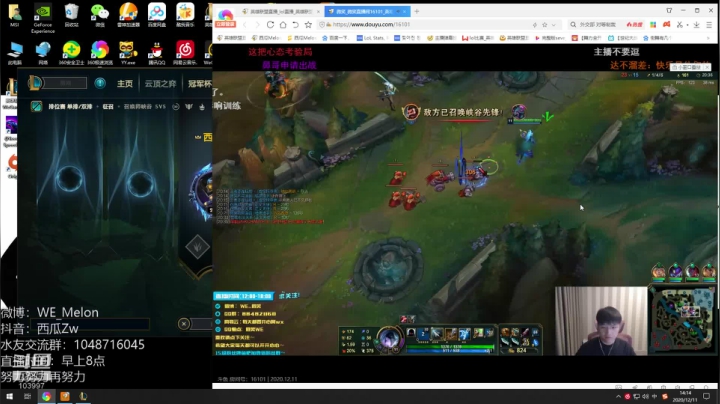Open the browser screenshot scissors tool
This screenshot has height=404, width=720.
tap(680, 25)
